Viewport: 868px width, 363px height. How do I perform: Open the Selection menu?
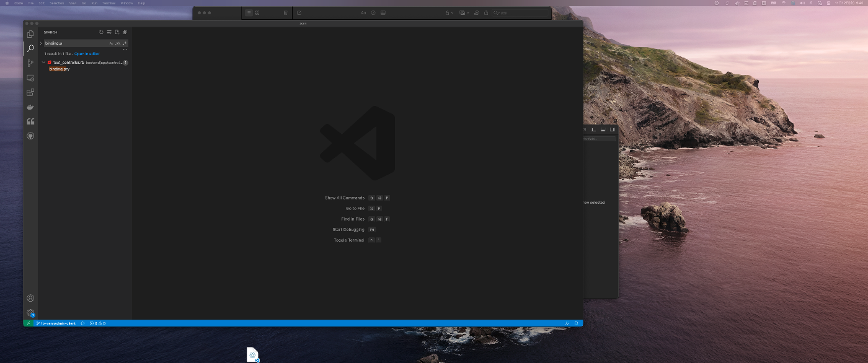point(56,3)
